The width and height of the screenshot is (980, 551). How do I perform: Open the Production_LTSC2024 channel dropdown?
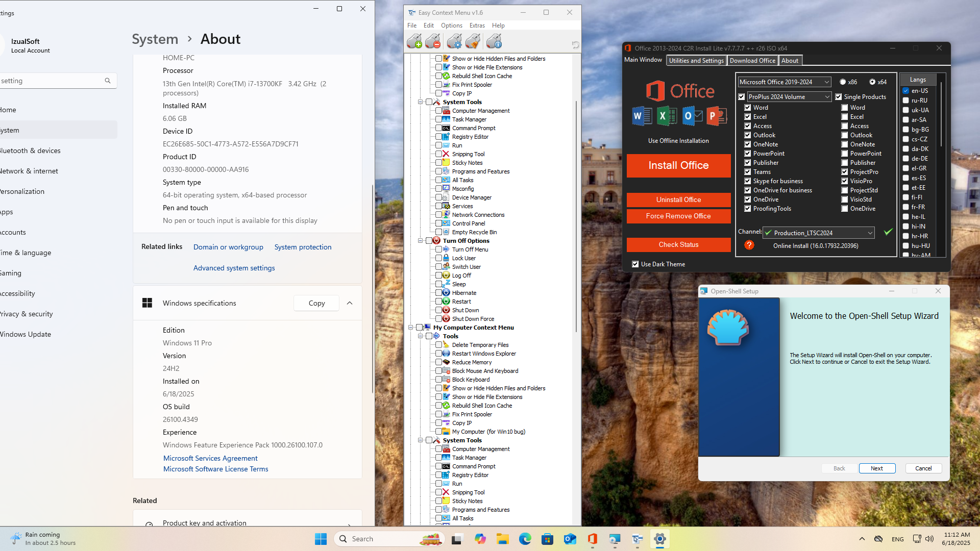[x=819, y=233]
